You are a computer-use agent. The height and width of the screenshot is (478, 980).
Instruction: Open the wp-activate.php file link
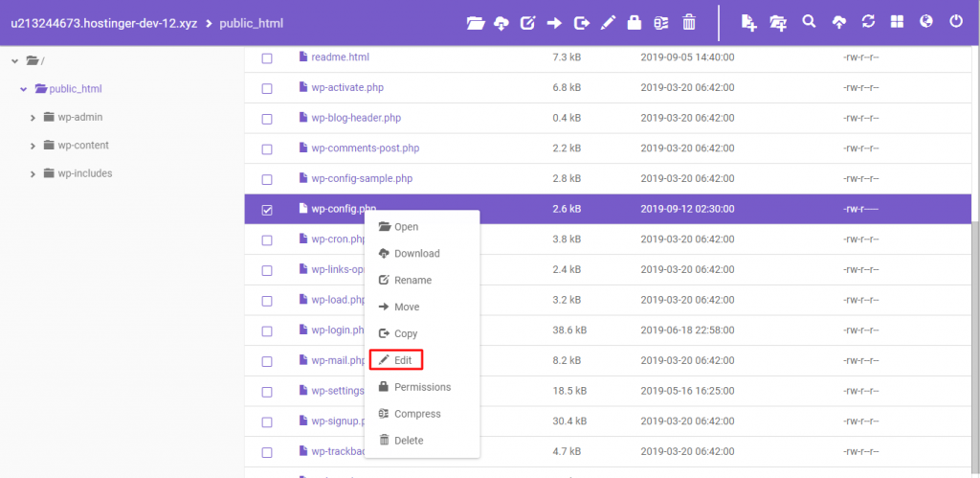[x=347, y=87]
